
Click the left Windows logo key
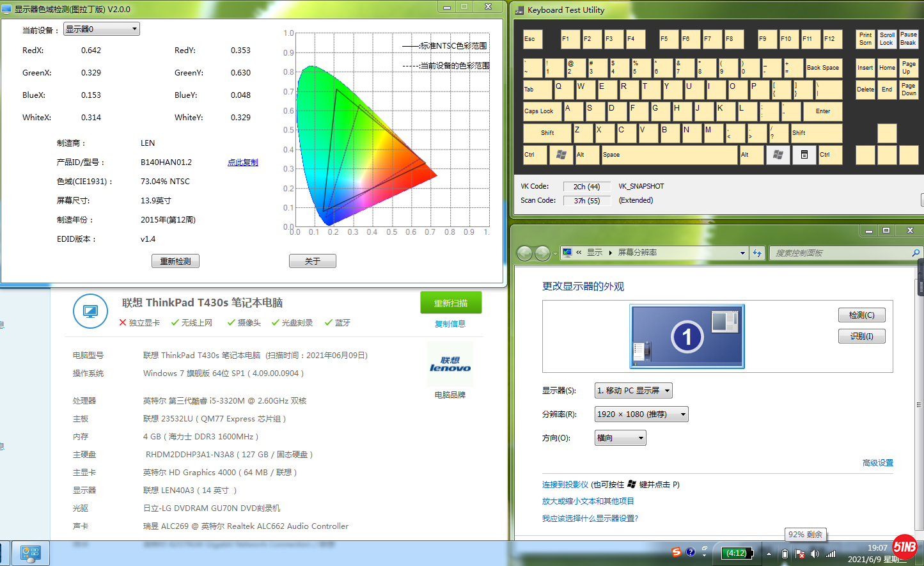[561, 155]
